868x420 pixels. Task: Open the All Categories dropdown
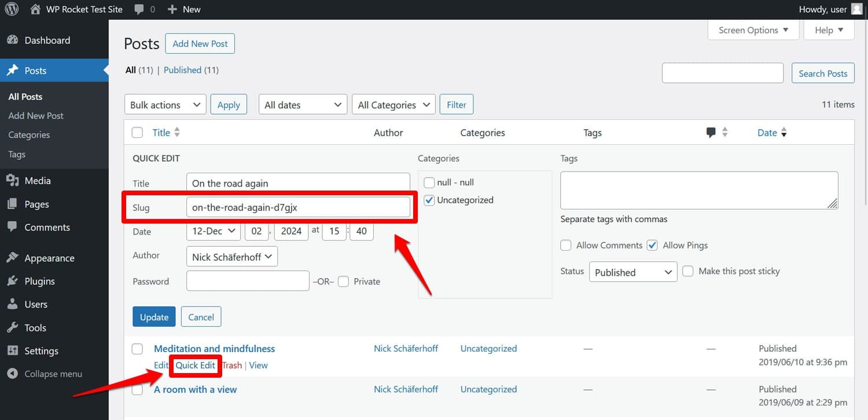[x=394, y=105]
